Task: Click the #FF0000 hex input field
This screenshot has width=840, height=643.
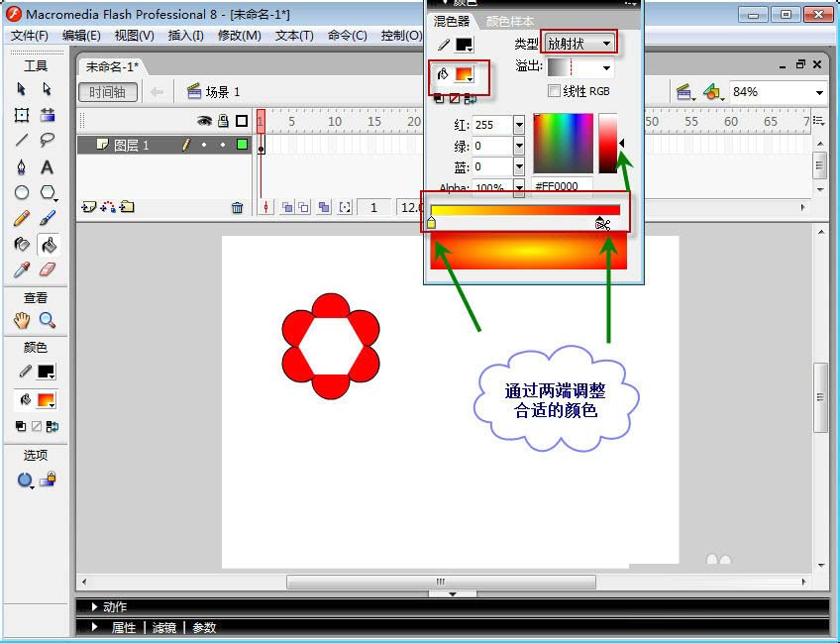Action: point(562,186)
